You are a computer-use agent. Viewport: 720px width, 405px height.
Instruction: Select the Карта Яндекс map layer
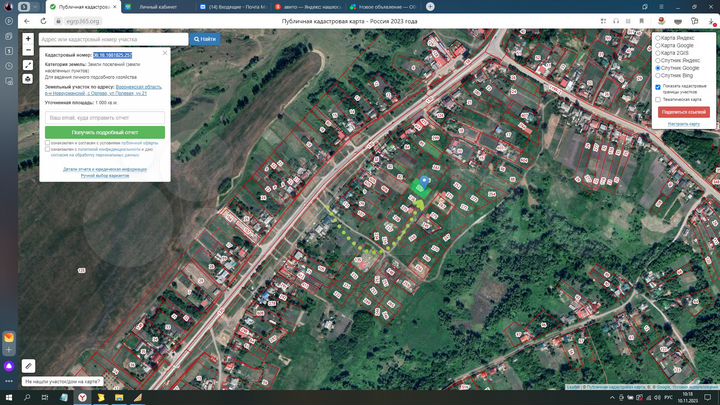[656, 37]
